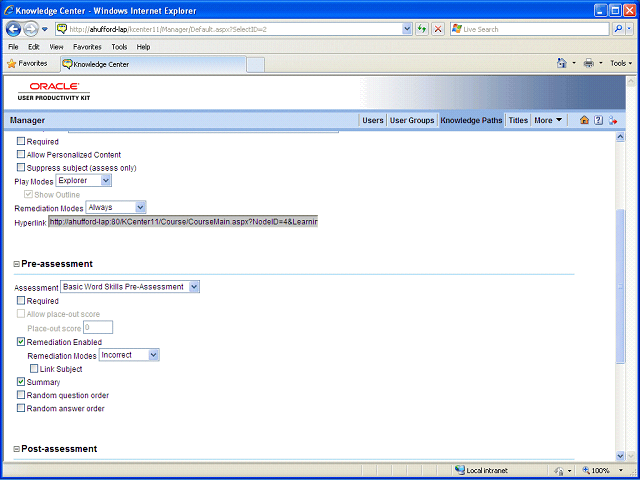Open the Edit menu
Viewport: 640px width, 480px height.
click(33, 47)
